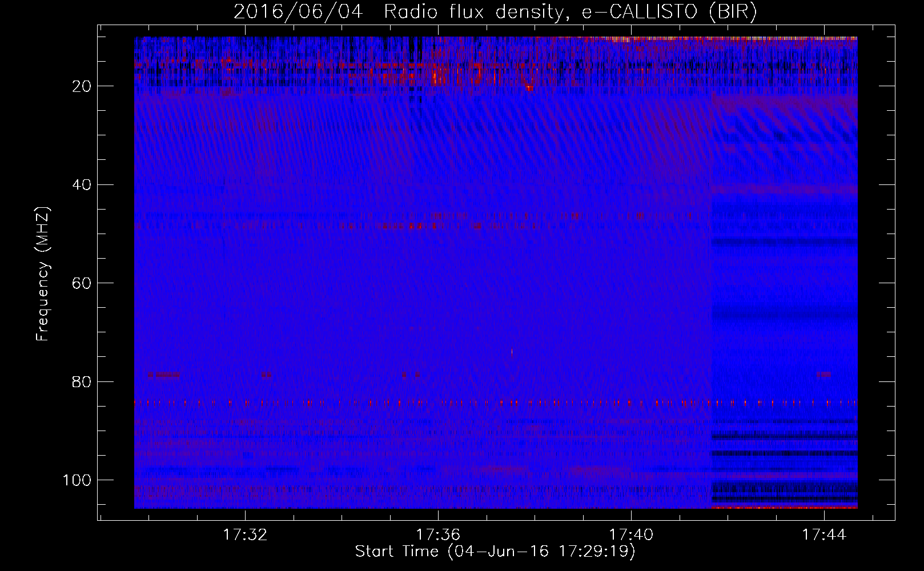
Task: Click the '20' frequency tick label
Action: coord(82,86)
